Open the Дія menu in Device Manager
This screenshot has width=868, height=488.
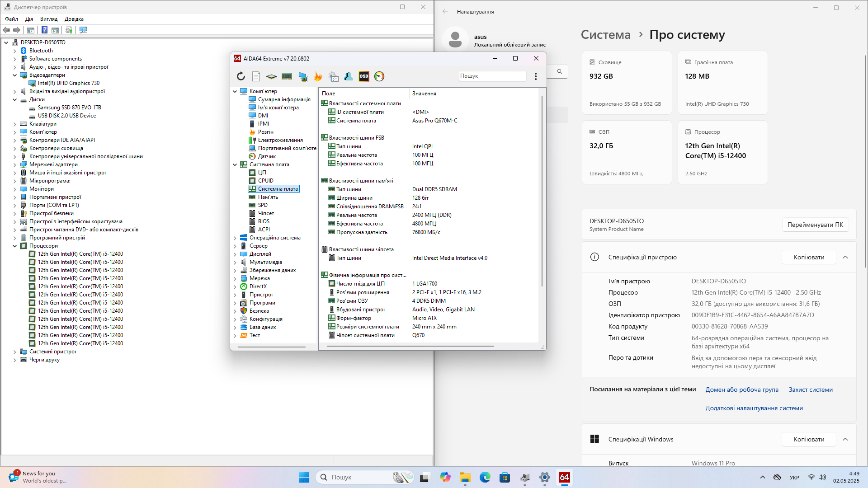[29, 19]
